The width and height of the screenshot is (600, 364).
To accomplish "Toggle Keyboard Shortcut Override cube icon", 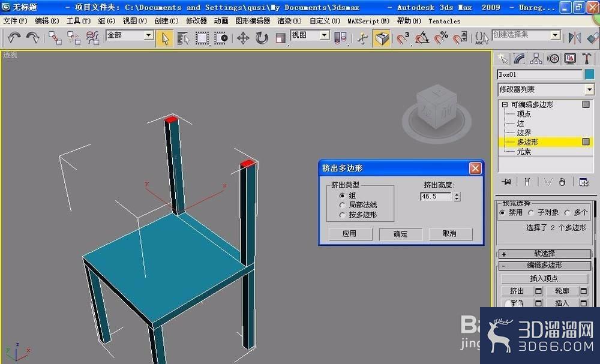I will 382,38.
